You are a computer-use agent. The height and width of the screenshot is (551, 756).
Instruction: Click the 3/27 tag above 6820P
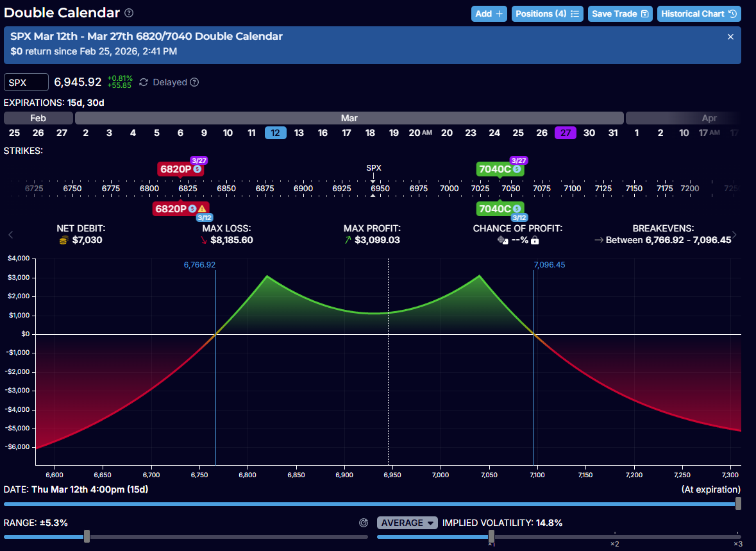[x=199, y=160]
